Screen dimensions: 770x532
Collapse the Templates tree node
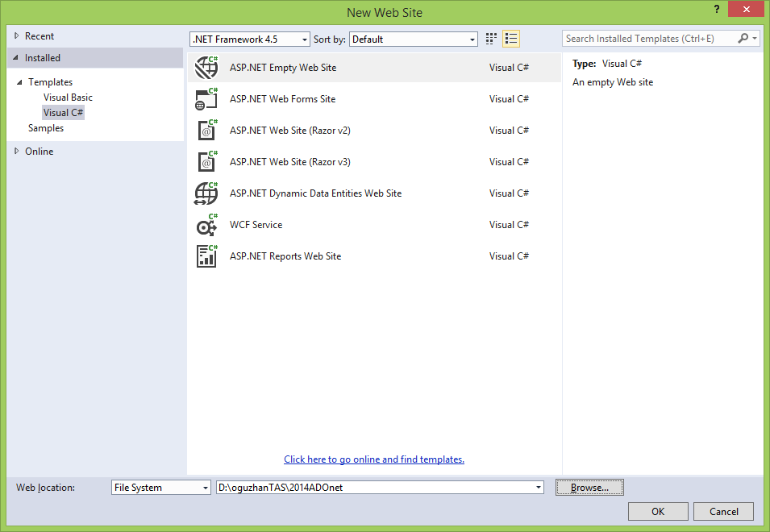19,82
